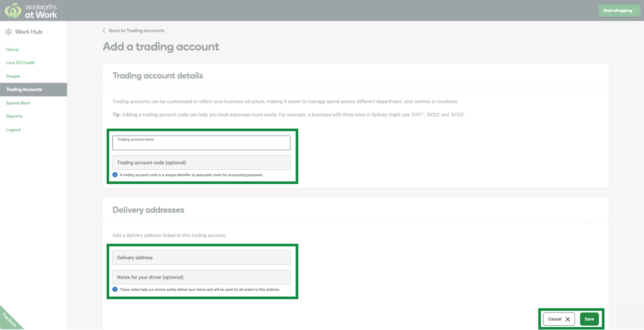Click the info icon about trading account codes
The width and height of the screenshot is (644, 330).
click(115, 175)
